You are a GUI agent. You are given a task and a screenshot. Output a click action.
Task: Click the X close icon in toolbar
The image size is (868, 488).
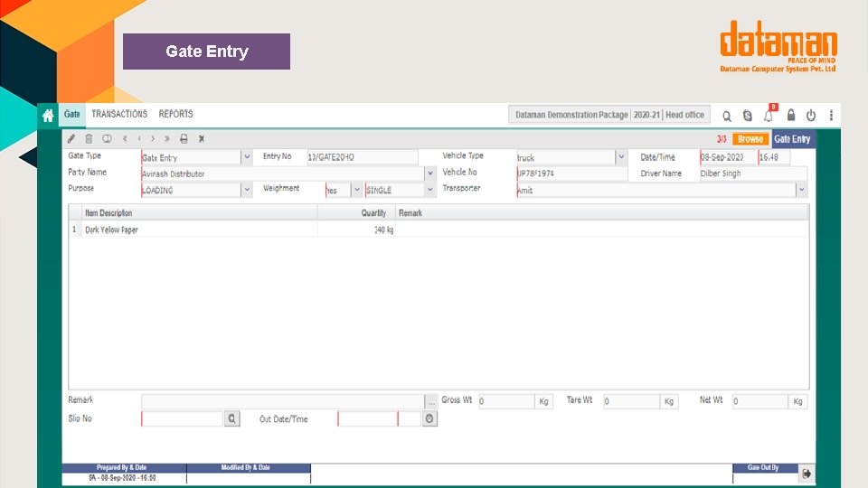click(x=202, y=139)
